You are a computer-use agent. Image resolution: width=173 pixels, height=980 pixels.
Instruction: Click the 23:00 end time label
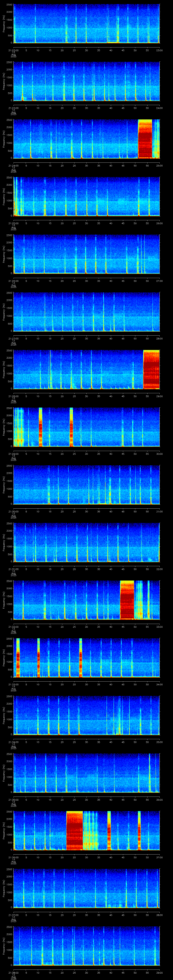[x=159, y=50]
